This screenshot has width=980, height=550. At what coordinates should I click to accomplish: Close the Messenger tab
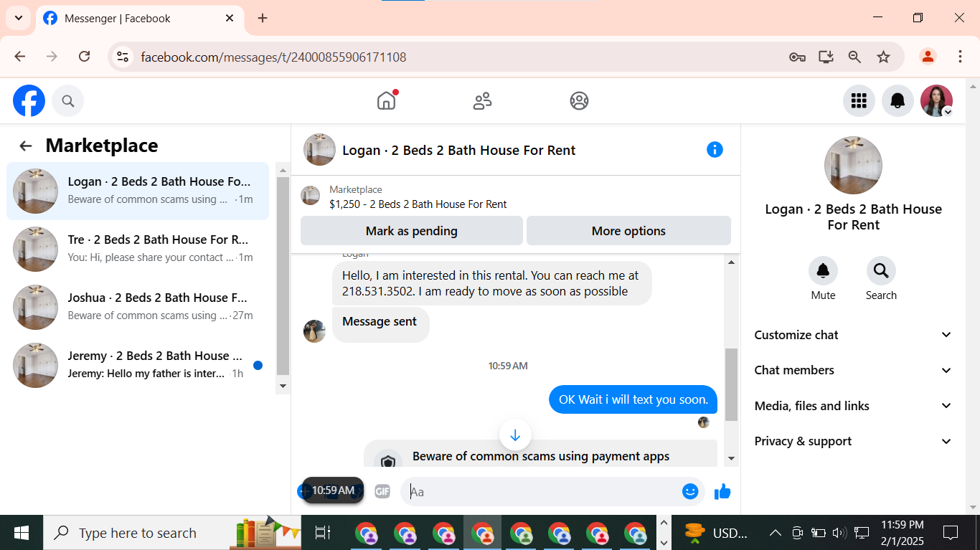(x=230, y=18)
